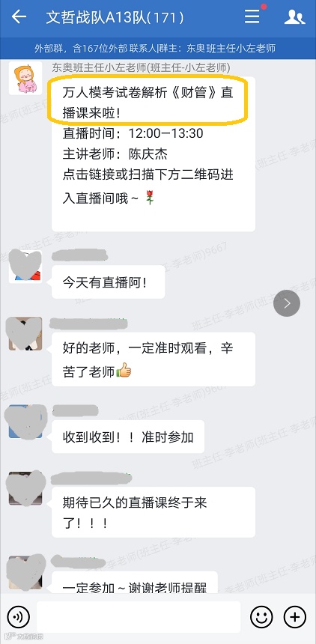Screen dimensions: 316x644
Task: Open the external group info banner
Action: (x=158, y=49)
